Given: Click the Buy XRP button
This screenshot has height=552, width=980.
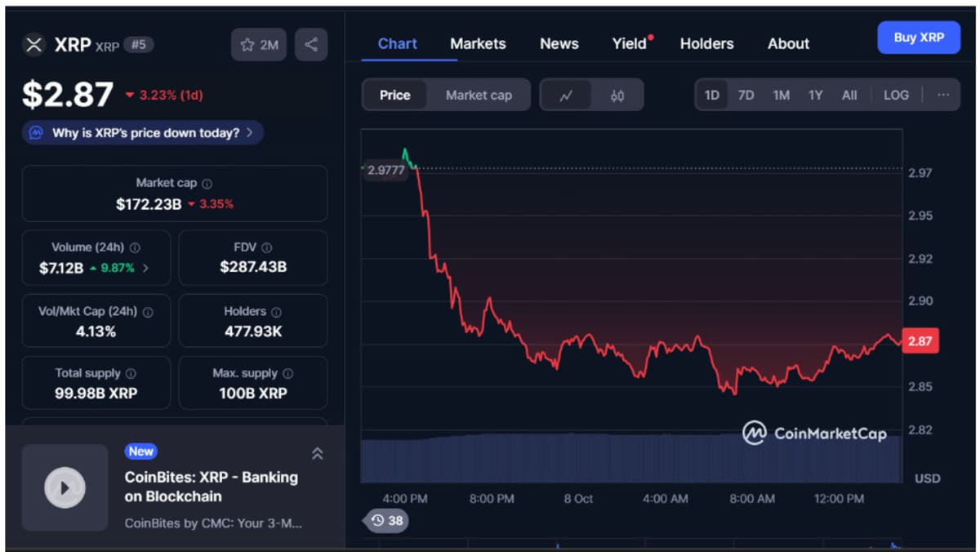Looking at the screenshot, I should 919,38.
